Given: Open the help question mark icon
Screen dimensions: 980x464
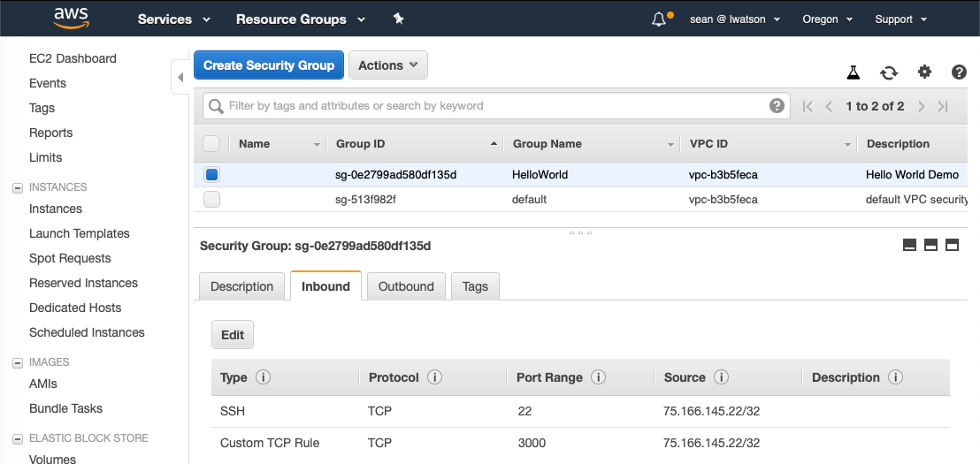Looking at the screenshot, I should pyautogui.click(x=959, y=72).
